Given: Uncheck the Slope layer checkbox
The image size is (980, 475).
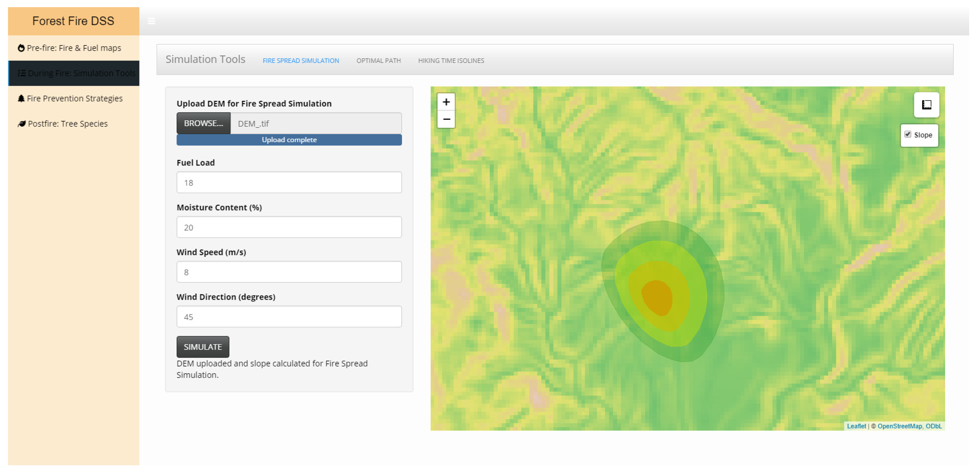Looking at the screenshot, I should (908, 134).
